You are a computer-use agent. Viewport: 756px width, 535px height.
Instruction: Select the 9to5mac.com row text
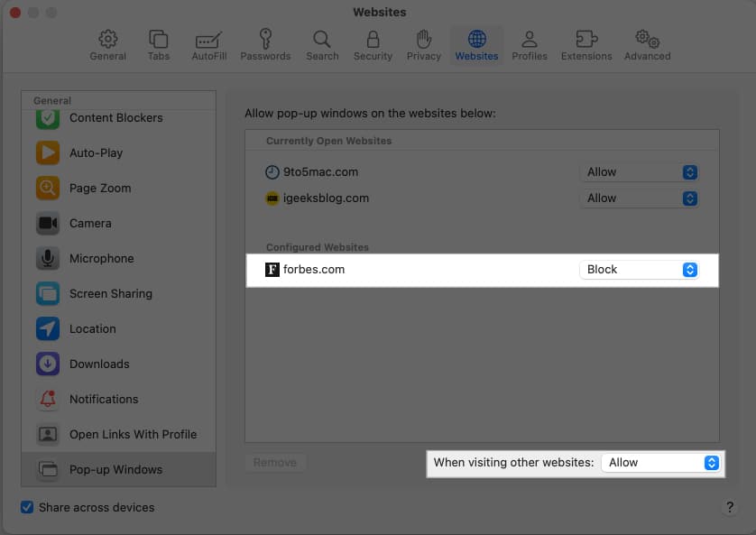coord(320,172)
